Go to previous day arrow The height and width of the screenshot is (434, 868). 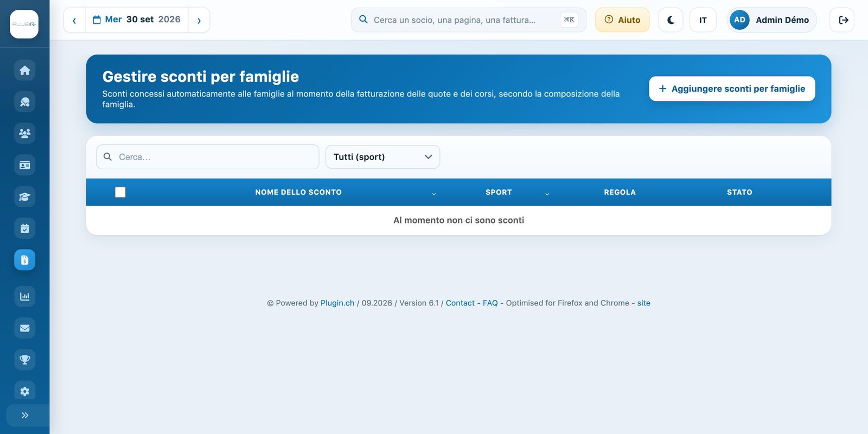click(x=74, y=20)
